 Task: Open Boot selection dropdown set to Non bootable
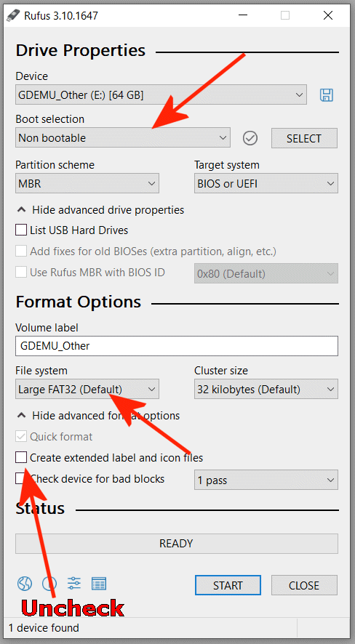coord(123,138)
